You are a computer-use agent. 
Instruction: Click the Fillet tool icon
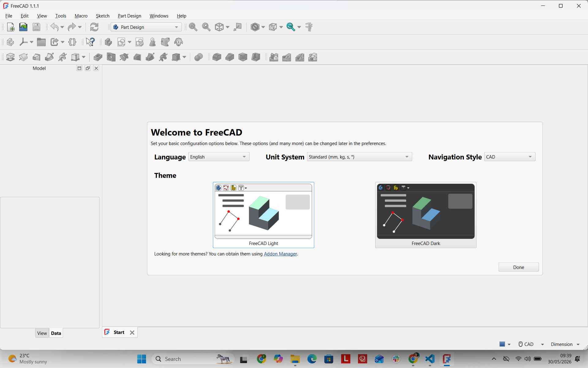(217, 57)
